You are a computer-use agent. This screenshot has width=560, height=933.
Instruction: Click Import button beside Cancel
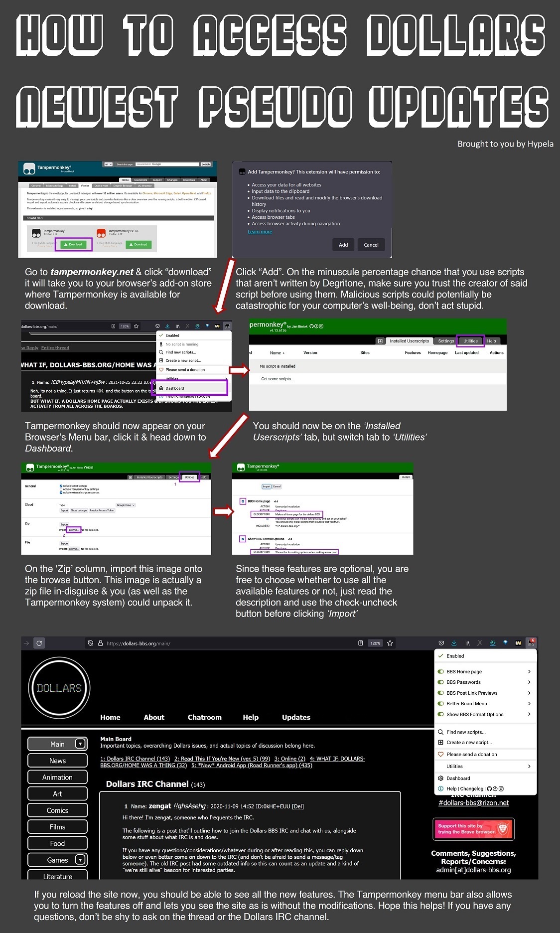point(267,486)
